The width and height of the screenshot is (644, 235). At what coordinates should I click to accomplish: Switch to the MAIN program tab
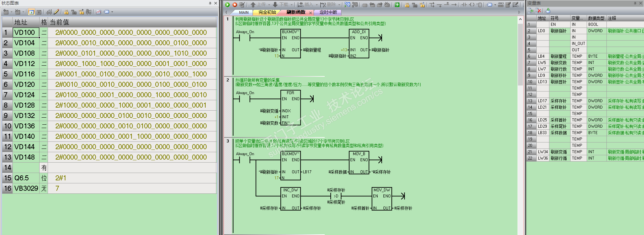244,12
